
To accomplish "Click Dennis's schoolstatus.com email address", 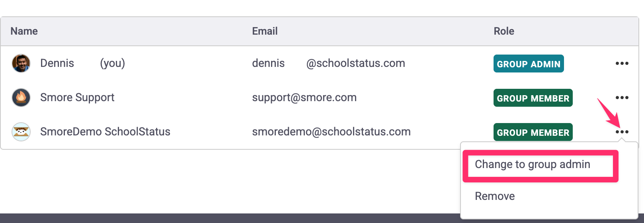I will (328, 63).
